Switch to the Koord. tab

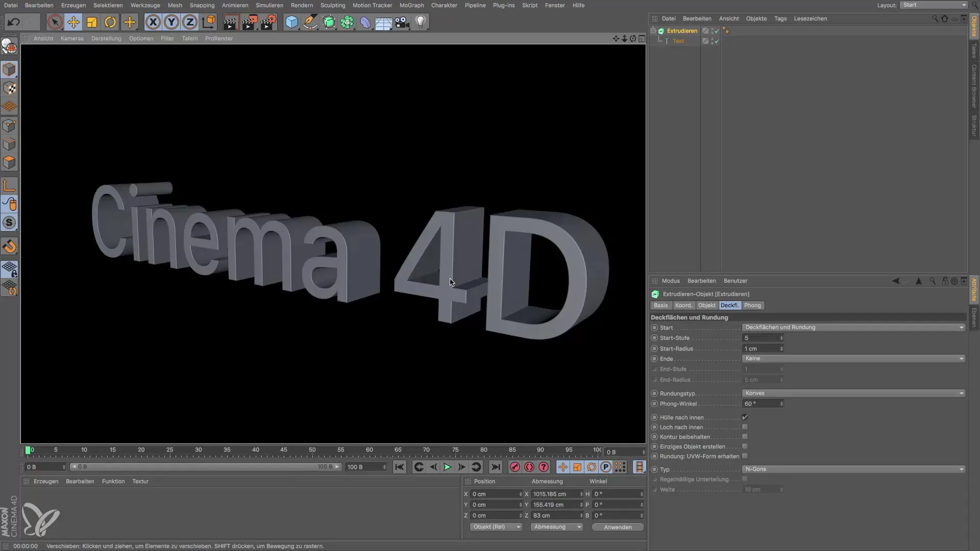point(683,306)
